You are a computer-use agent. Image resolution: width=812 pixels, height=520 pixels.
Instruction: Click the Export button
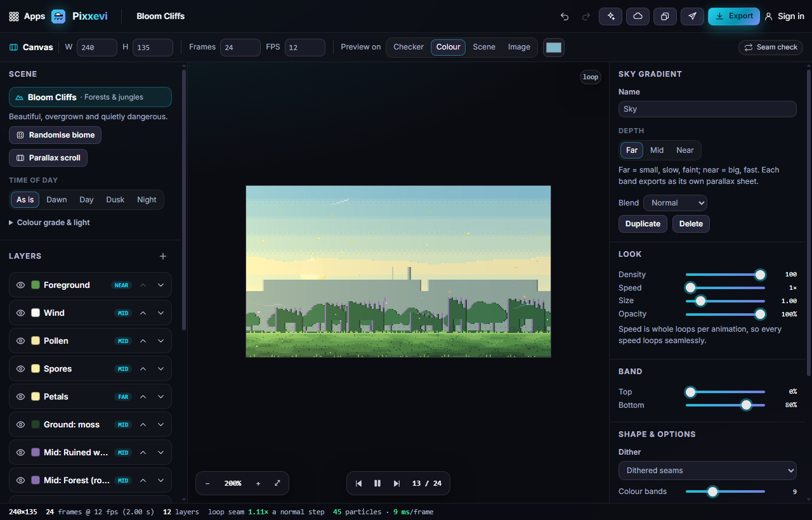[734, 16]
